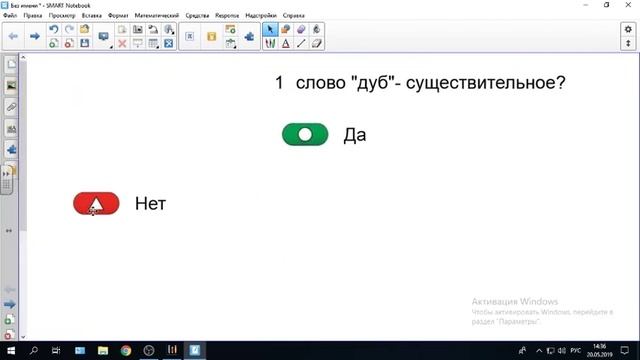The height and width of the screenshot is (360, 640).
Task: Open the Table insert dropdown
Action: 153,43
